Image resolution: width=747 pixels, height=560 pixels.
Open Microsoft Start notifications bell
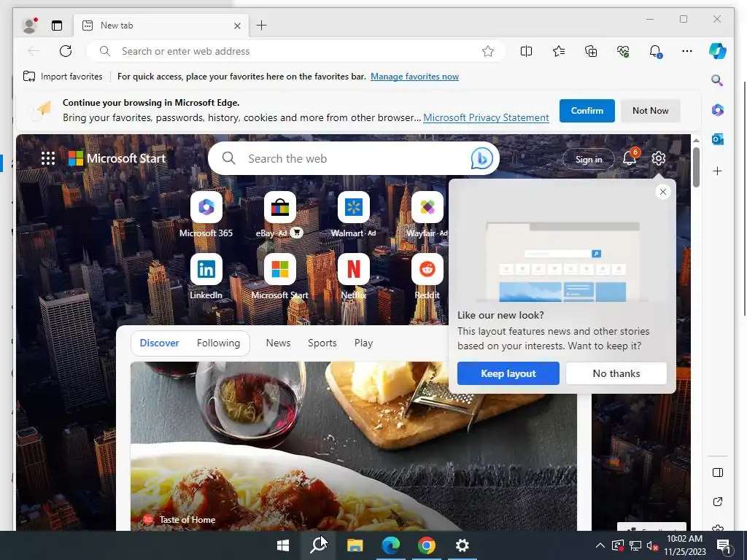tap(630, 158)
